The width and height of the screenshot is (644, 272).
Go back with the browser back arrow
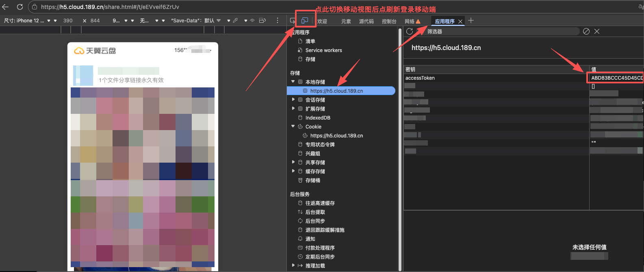click(5, 7)
